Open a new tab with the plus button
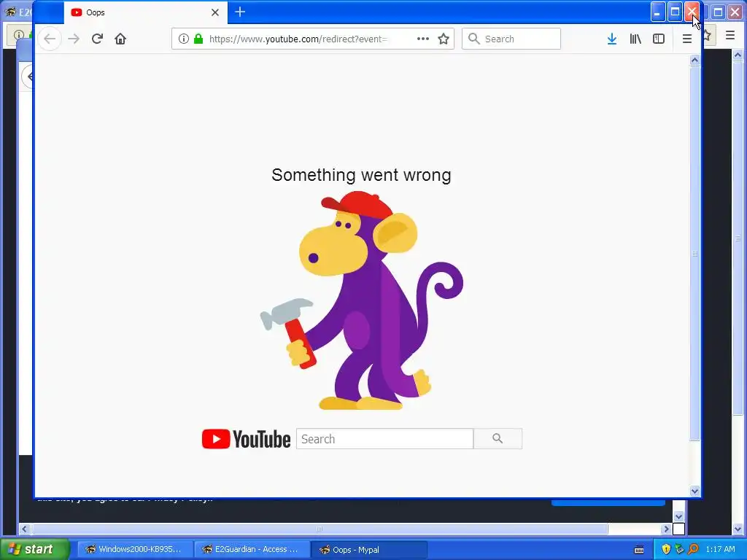Screen dimensions: 747x560 click(240, 12)
